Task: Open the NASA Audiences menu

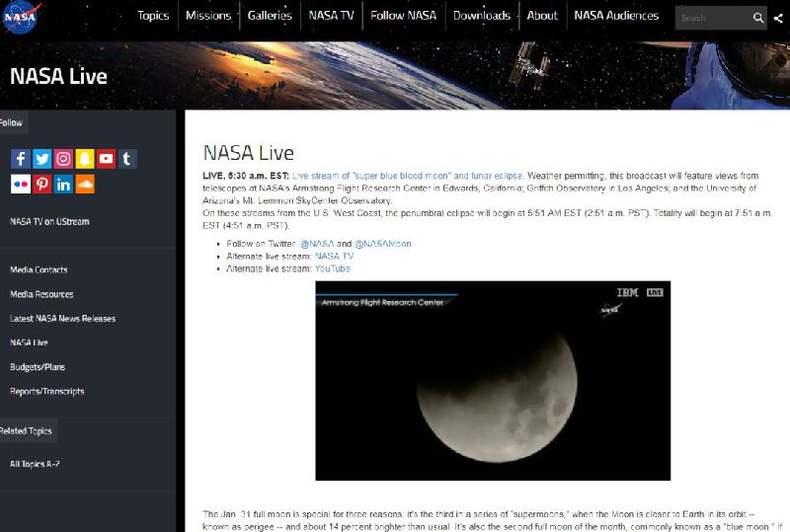Action: (x=616, y=16)
